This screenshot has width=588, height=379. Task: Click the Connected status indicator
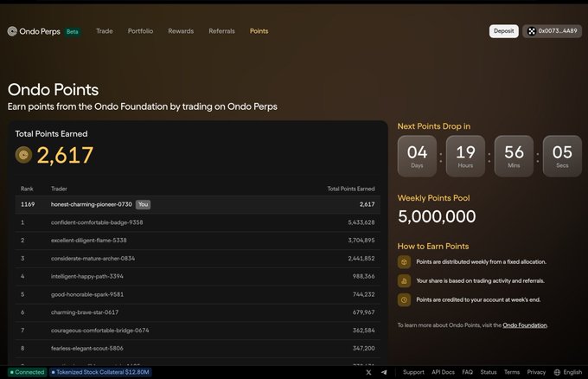point(27,372)
